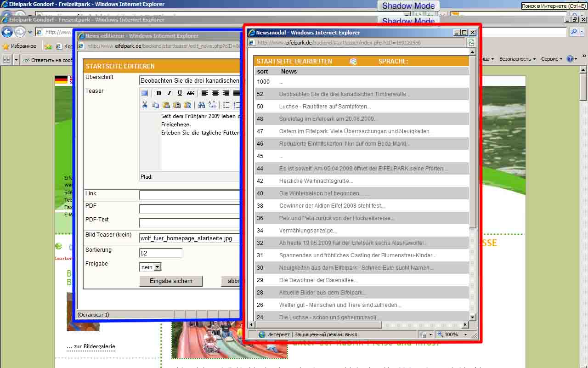The height and width of the screenshot is (368, 588).
Task: Open news 'Die Wintersaison hat begonnen'
Action: 324,193
